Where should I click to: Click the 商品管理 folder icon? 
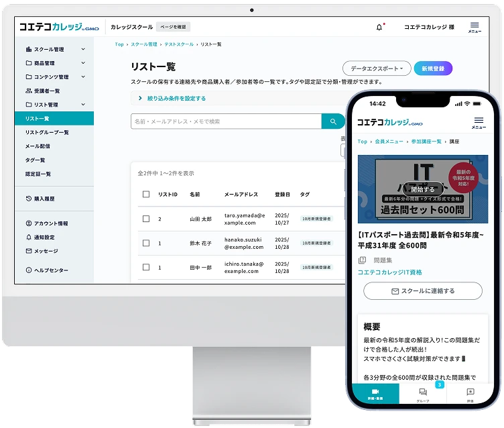tap(29, 63)
